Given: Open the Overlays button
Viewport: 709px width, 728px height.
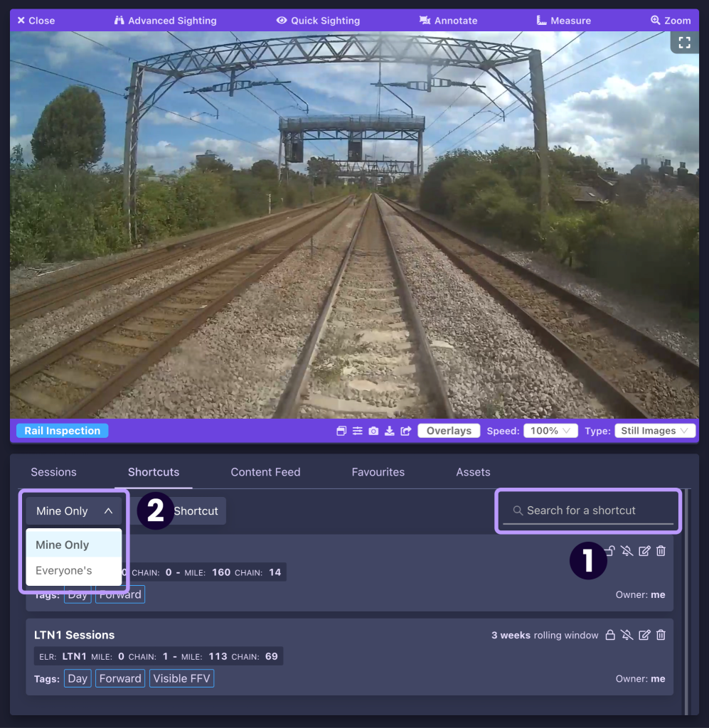Looking at the screenshot, I should (x=449, y=431).
